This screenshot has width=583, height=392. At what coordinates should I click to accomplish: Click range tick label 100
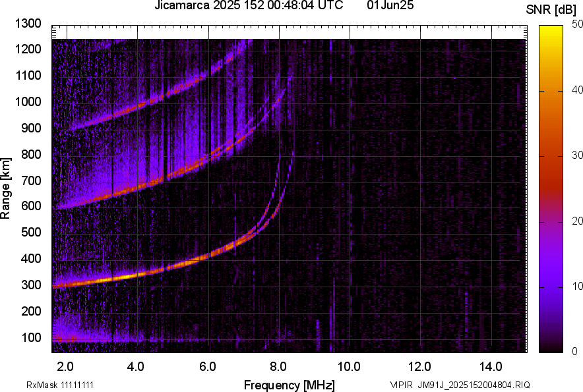click(31, 337)
